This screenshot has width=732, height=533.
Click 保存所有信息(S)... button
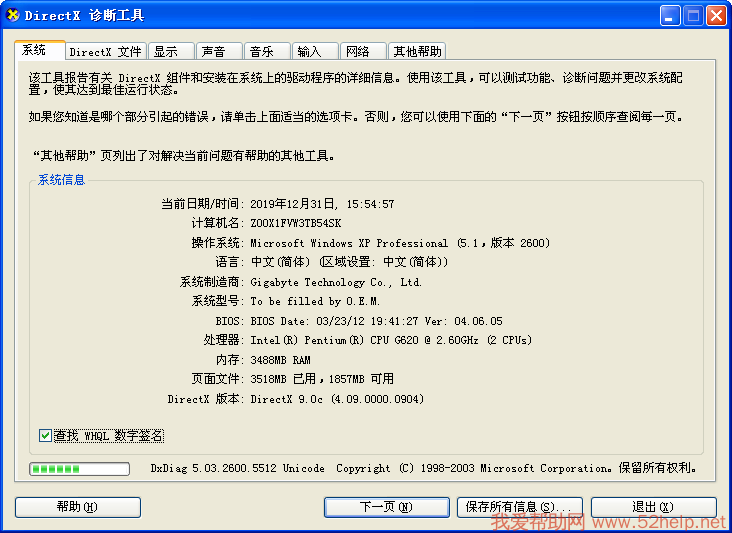[520, 507]
